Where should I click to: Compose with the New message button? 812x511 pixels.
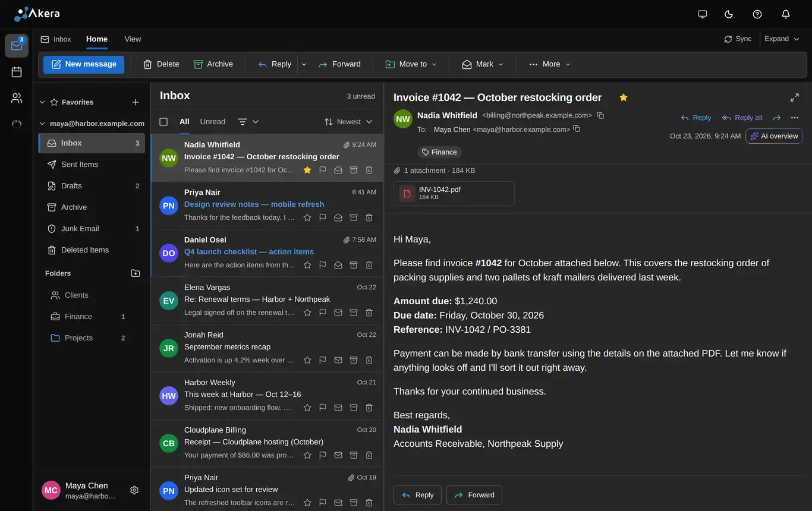84,64
